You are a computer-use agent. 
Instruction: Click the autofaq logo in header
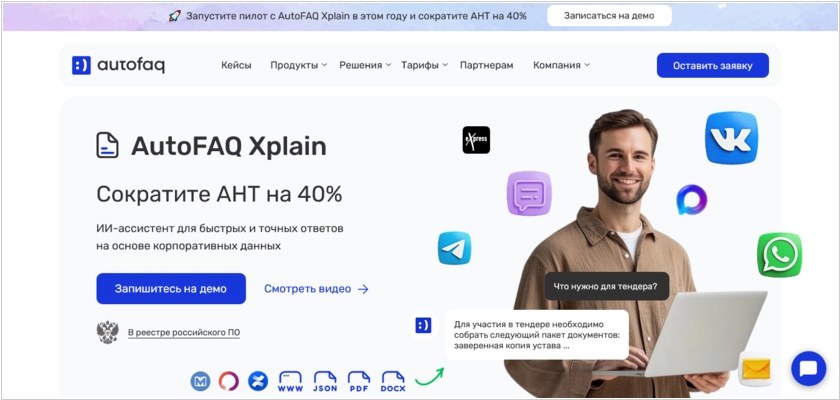click(118, 65)
